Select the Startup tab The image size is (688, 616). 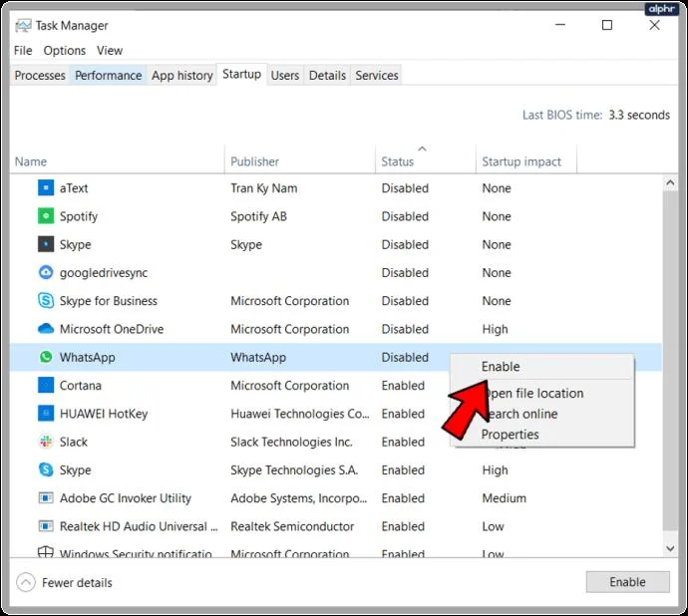(x=241, y=74)
